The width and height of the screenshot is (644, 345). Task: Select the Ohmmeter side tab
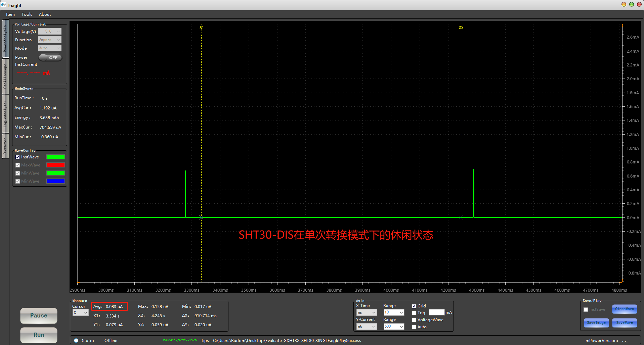(5, 146)
